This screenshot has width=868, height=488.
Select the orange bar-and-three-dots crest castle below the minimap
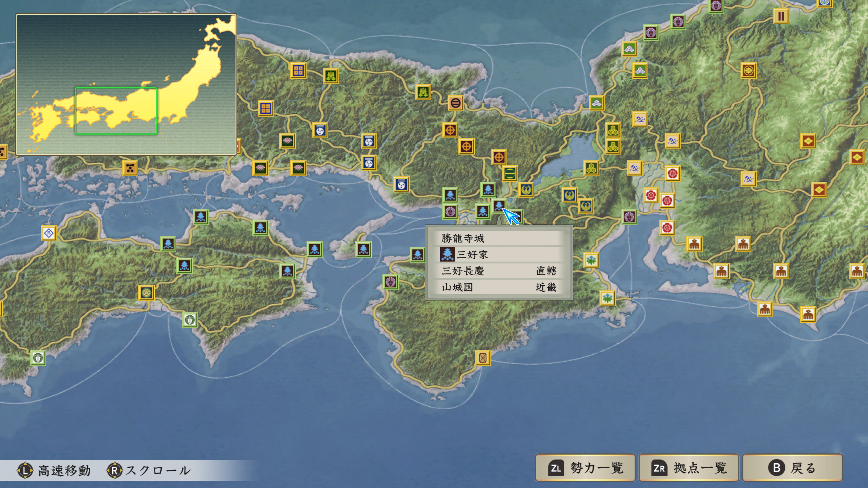[x=130, y=168]
